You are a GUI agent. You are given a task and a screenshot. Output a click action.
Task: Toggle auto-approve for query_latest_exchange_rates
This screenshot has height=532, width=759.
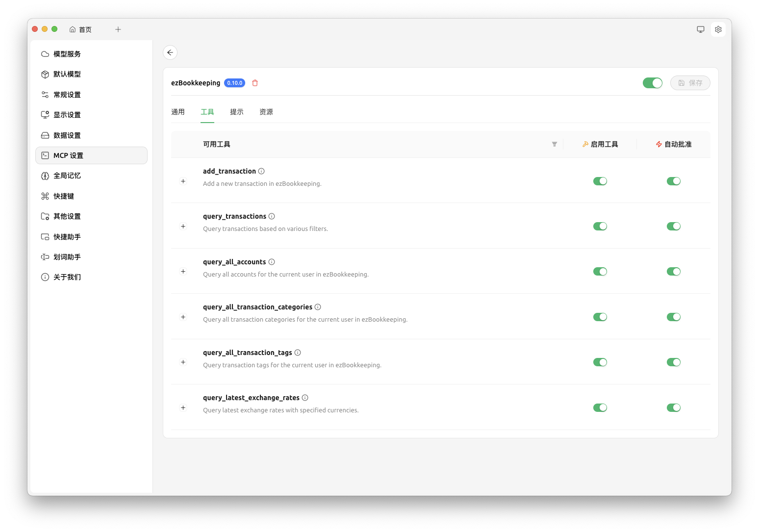[673, 407]
